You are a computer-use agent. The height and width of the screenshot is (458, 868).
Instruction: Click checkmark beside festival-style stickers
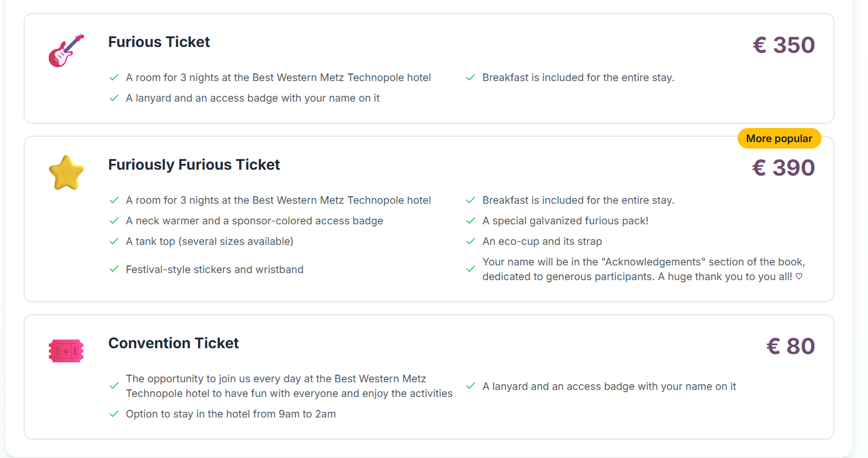click(x=114, y=270)
